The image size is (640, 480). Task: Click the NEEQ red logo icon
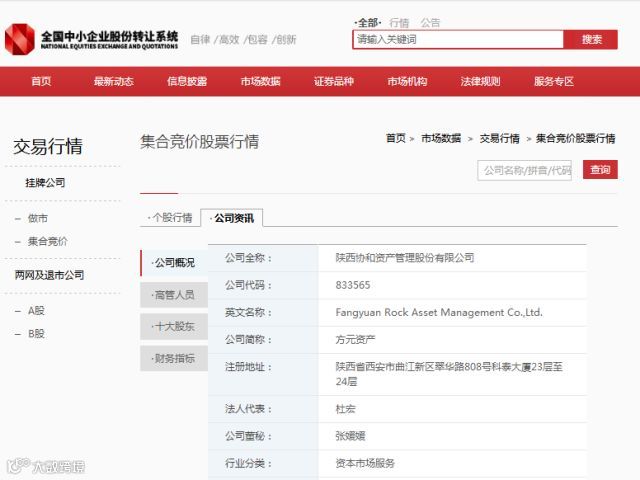point(20,39)
